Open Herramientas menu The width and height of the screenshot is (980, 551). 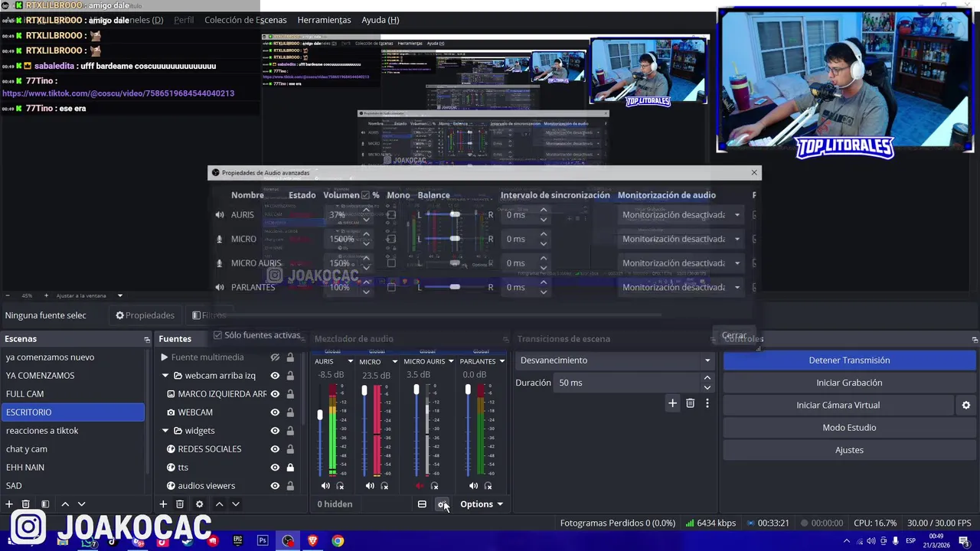coord(324,20)
